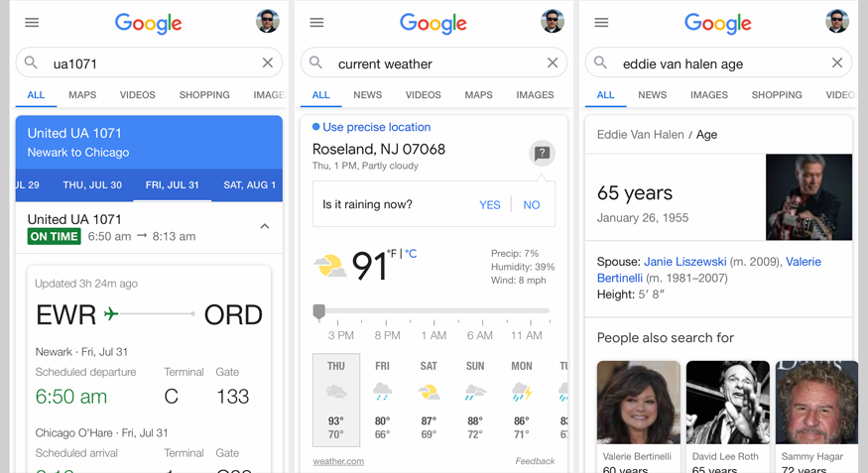Open Janie Liszewski spouse link
The image size is (868, 473).
pyautogui.click(x=684, y=262)
